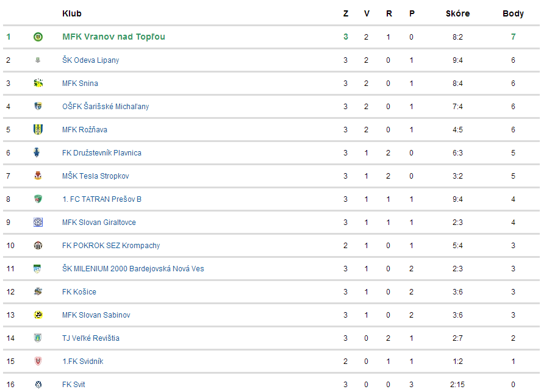The image size is (541, 392).
Task: Open the OŠFK Šarišské Michaľany club link
Action: 105,107
